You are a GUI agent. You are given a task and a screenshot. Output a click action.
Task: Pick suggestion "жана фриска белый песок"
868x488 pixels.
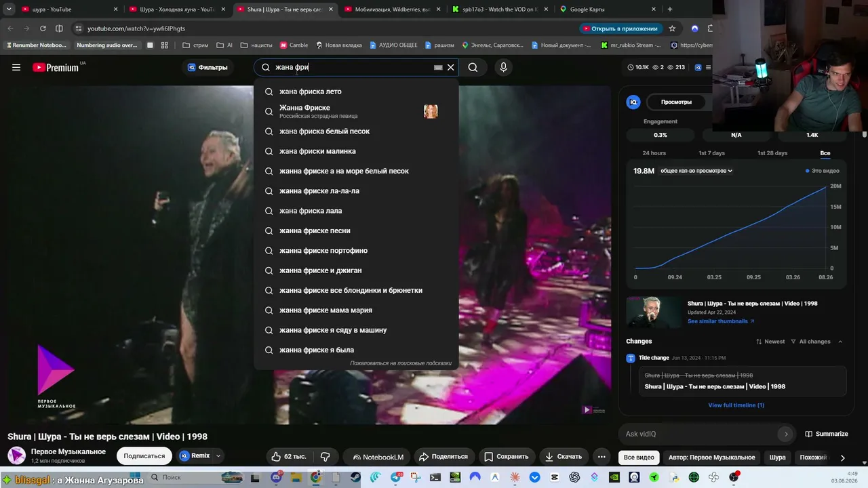(356, 131)
